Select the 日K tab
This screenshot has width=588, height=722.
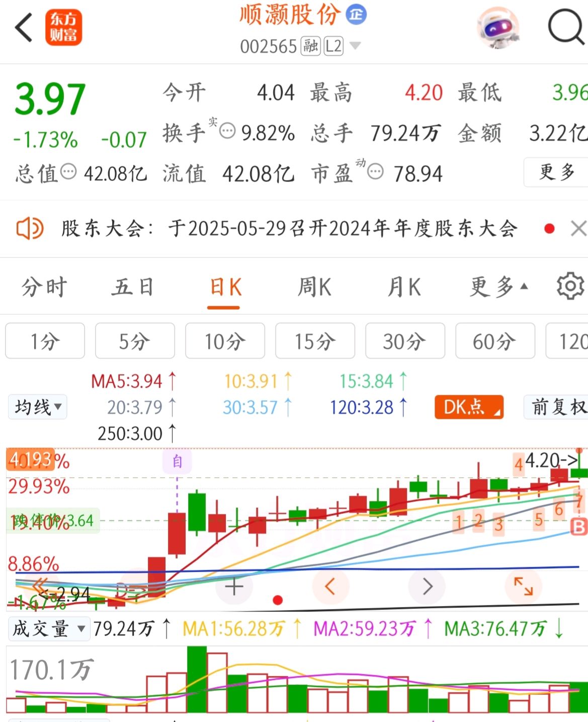click(x=225, y=288)
